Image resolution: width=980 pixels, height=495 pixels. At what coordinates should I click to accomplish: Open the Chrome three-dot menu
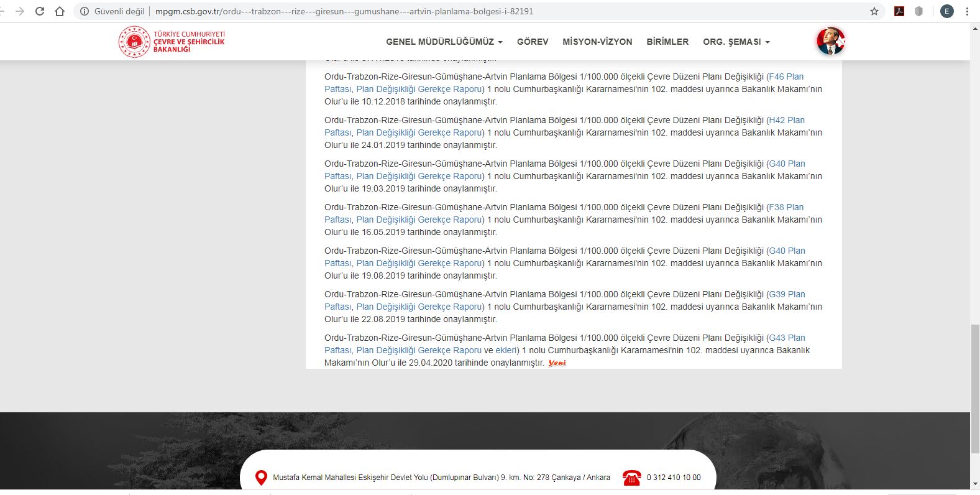967,11
